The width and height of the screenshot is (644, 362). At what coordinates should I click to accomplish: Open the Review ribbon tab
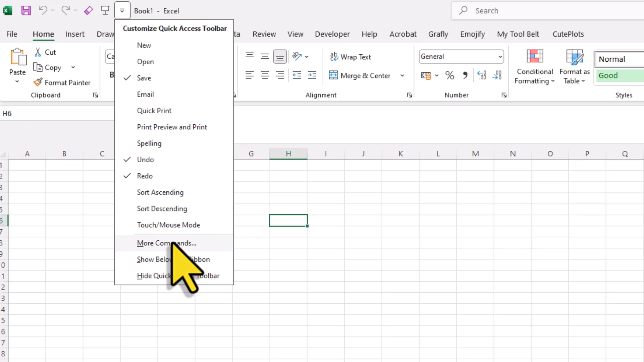(264, 34)
